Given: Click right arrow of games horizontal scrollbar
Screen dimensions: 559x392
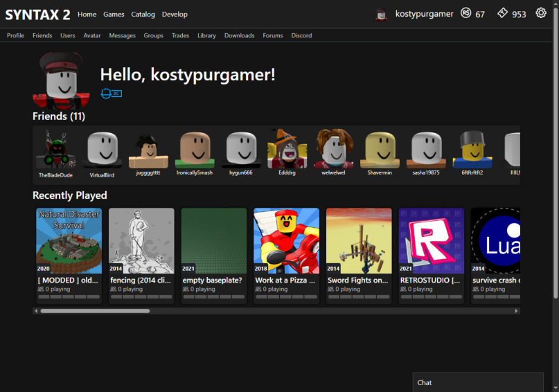Looking at the screenshot, I should pyautogui.click(x=516, y=311).
